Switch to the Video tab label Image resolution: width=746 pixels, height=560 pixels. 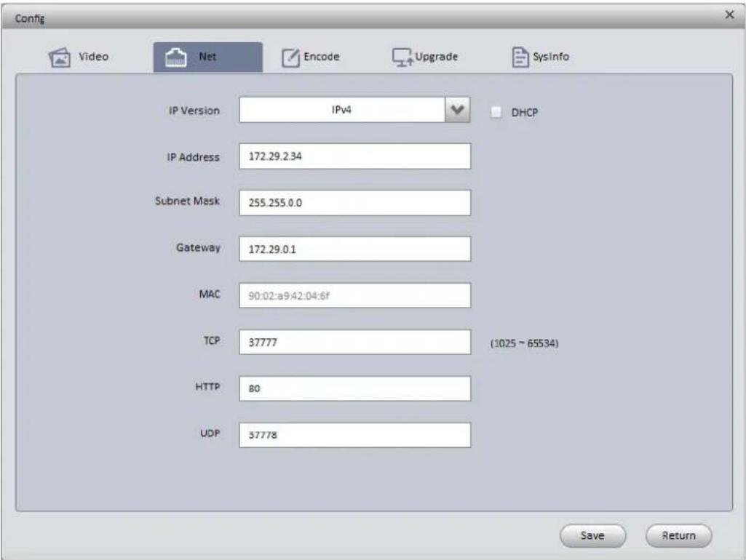click(94, 57)
